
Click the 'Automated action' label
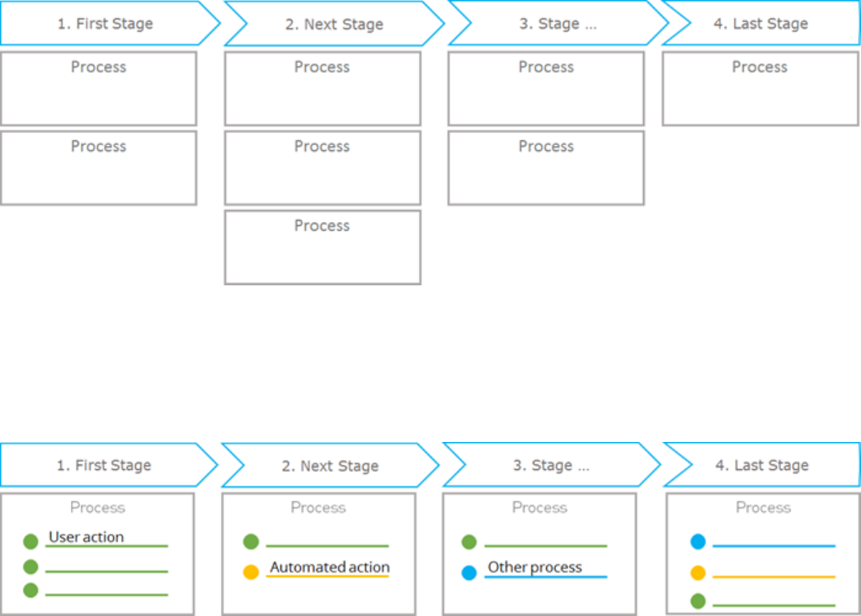click(x=329, y=567)
